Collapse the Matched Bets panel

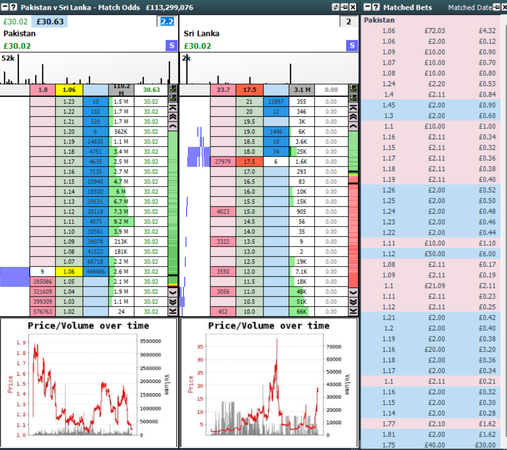367,7
